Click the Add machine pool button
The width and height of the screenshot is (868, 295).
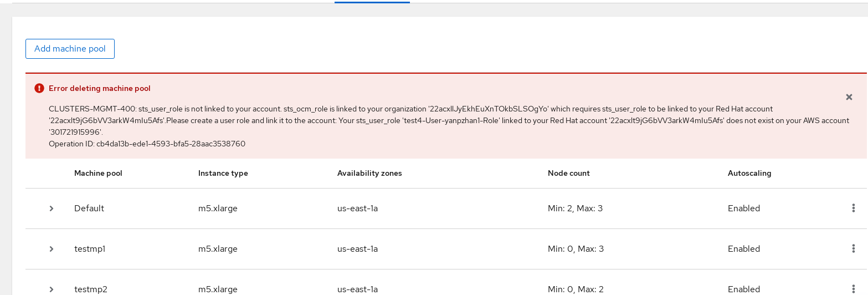[x=70, y=49]
